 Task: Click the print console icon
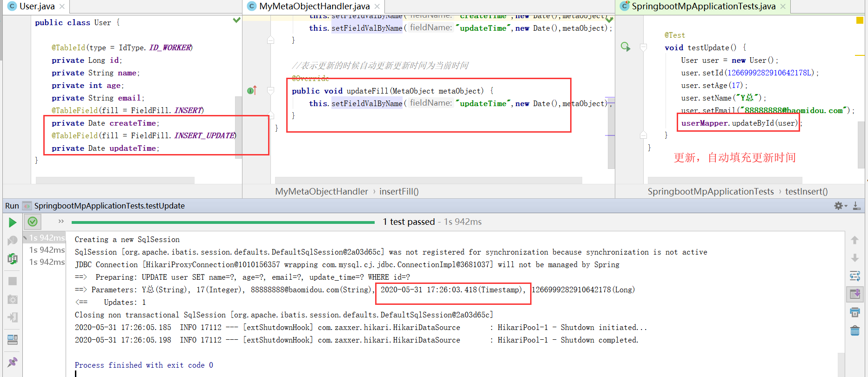coord(855,312)
